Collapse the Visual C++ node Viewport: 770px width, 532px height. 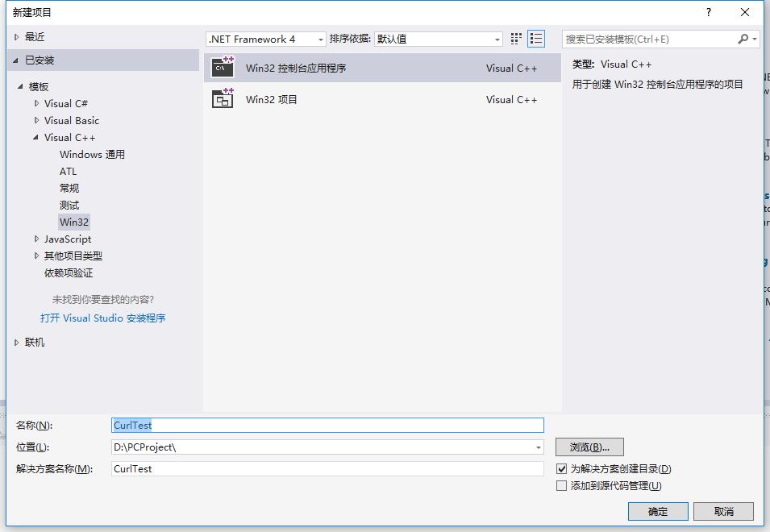[x=35, y=137]
